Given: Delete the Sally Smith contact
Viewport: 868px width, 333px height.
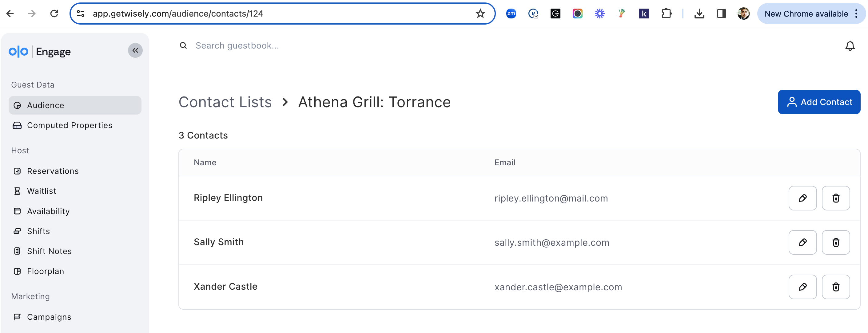Looking at the screenshot, I should click(835, 242).
